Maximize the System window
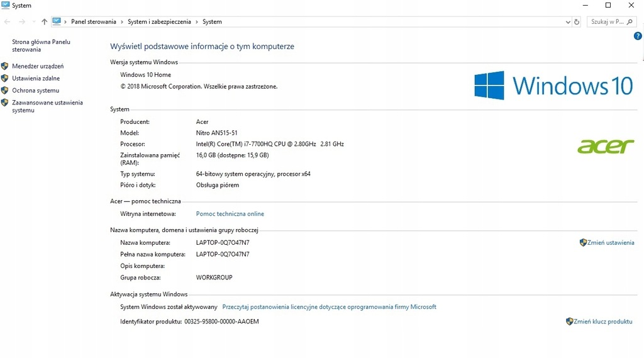The image size is (644, 358). click(x=608, y=5)
